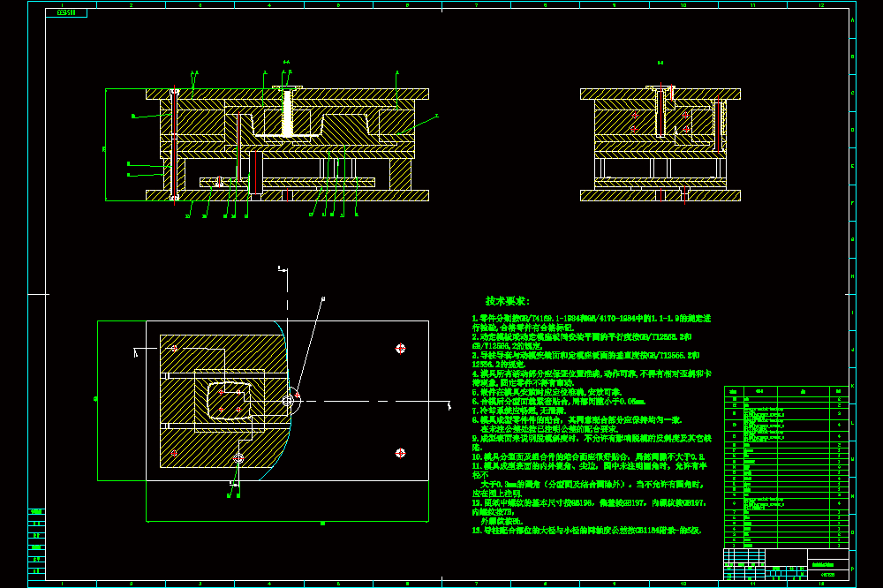This screenshot has width=883, height=588.
Task: Click the parts list table header row
Action: click(x=786, y=391)
